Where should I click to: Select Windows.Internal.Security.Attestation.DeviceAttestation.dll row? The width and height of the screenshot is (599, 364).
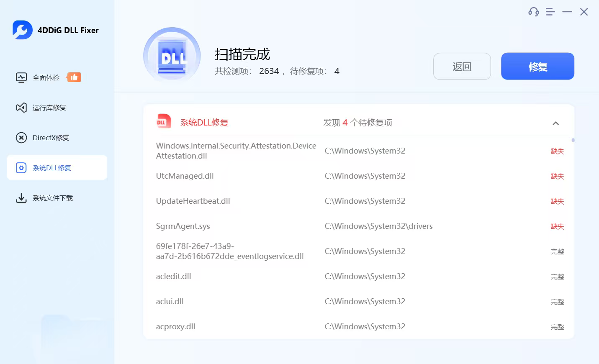(x=360, y=151)
